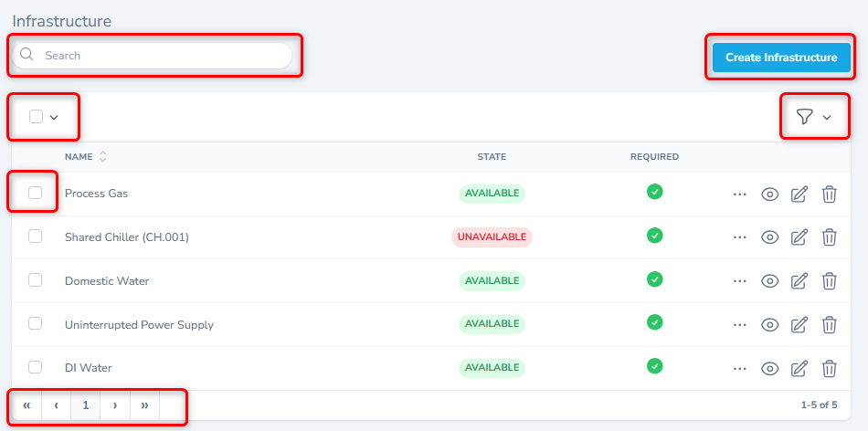Screen dimensions: 868x431
Task: Open the edit pencil for Process Gas
Action: pyautogui.click(x=799, y=194)
